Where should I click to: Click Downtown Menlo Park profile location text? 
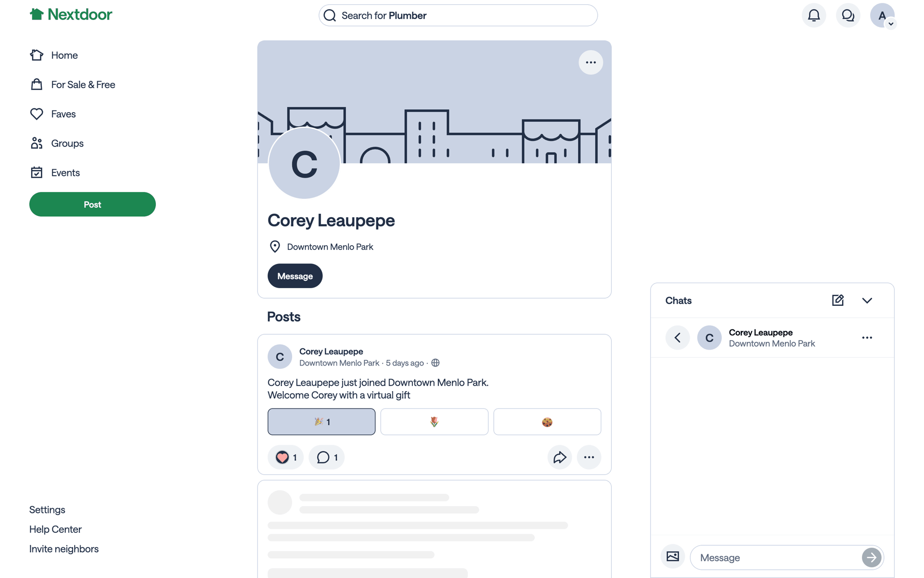pyautogui.click(x=330, y=247)
